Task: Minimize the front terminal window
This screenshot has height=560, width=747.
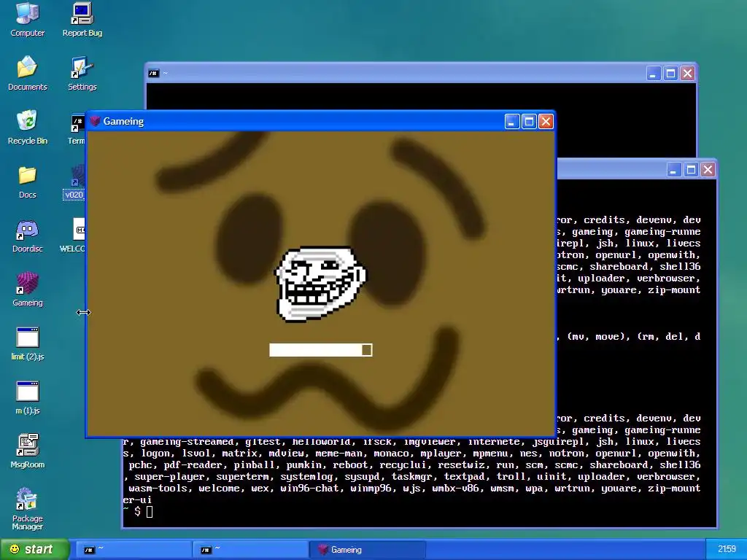Action: point(673,169)
